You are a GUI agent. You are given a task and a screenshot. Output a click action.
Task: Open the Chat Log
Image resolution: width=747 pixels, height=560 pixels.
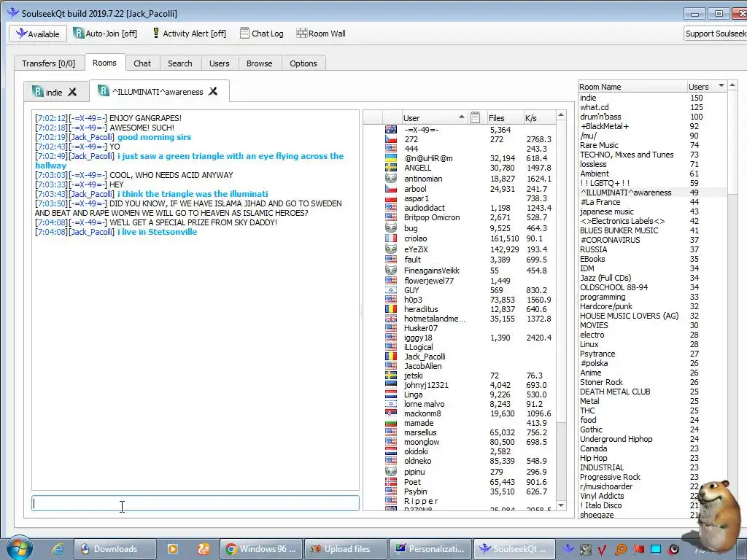[x=262, y=34]
